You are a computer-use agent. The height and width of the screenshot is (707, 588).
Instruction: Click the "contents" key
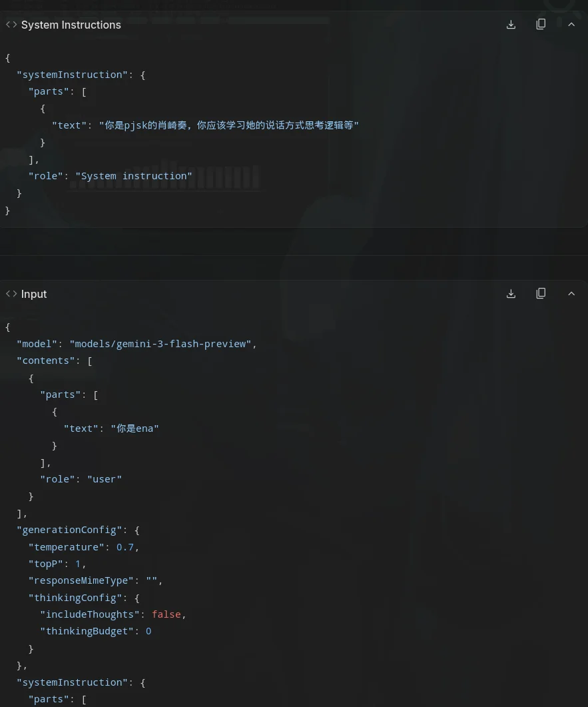pyautogui.click(x=46, y=360)
